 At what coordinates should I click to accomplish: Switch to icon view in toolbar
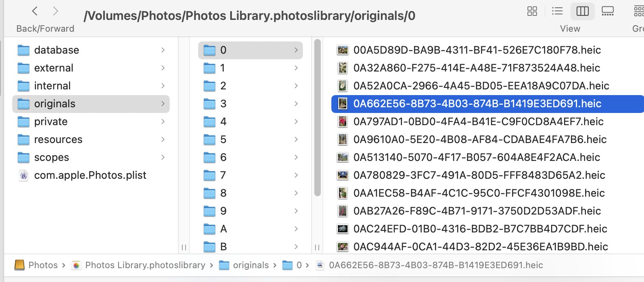(532, 11)
